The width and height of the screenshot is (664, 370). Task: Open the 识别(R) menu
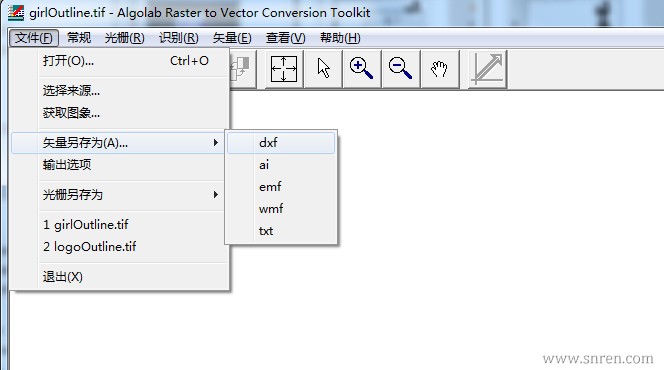point(179,38)
